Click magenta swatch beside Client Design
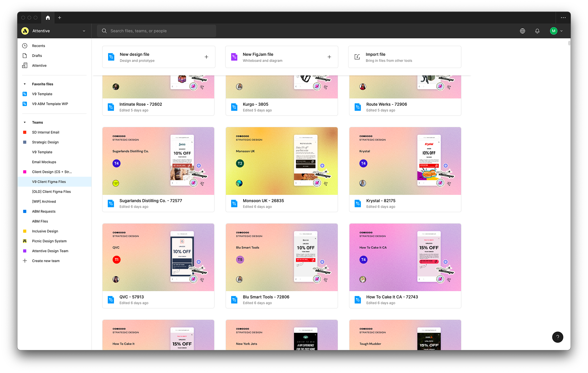 click(x=25, y=172)
